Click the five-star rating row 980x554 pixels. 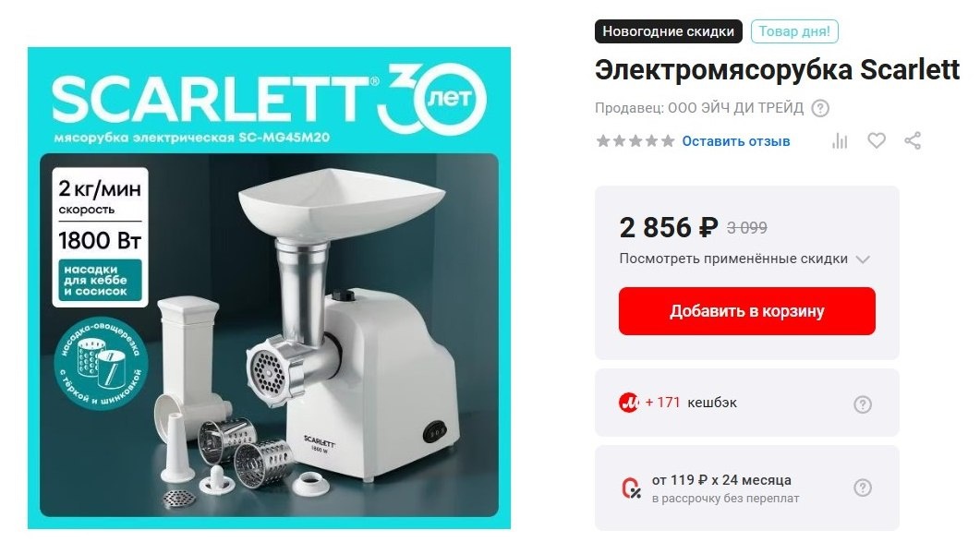635,141
